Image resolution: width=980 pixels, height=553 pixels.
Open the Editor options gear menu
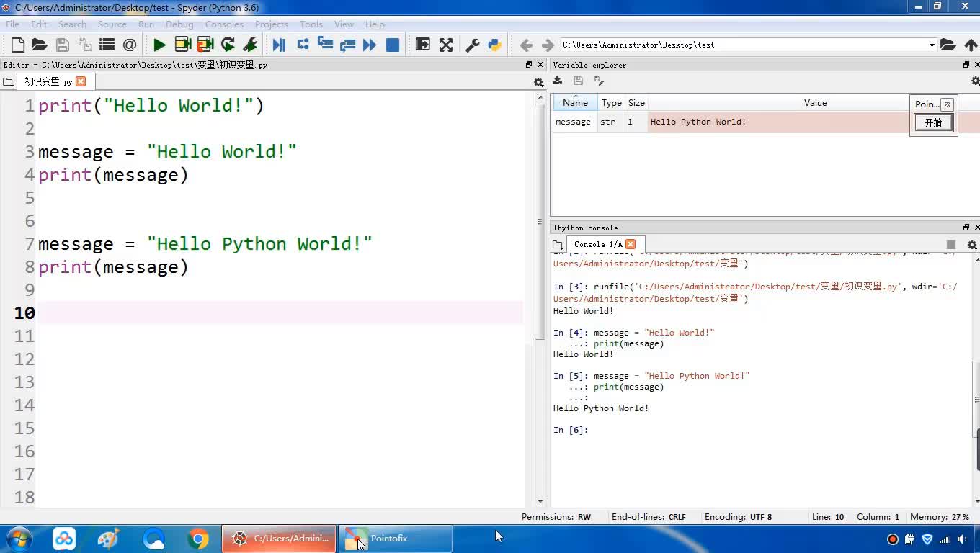[538, 82]
